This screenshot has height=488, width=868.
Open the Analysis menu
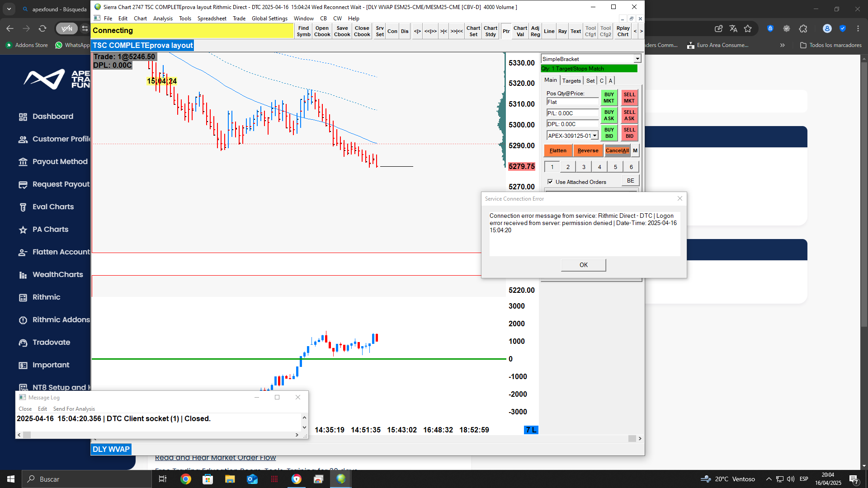pos(163,19)
